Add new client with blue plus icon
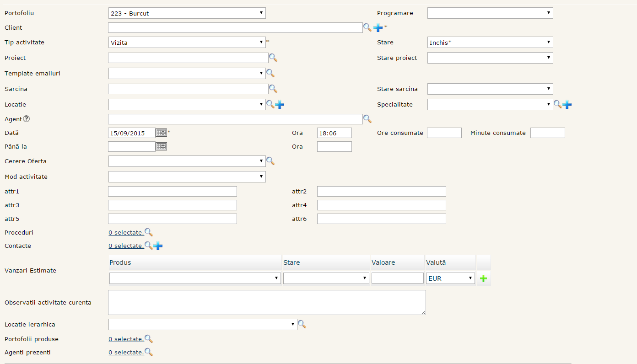The image size is (637, 364). click(378, 27)
